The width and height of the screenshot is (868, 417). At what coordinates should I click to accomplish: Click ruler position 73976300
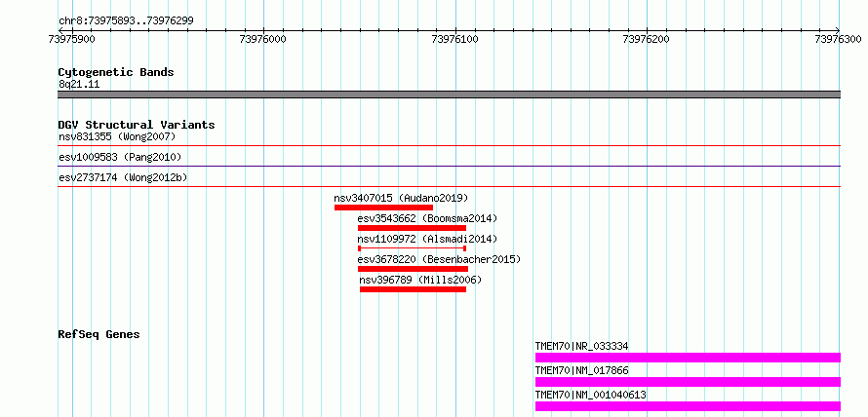tap(839, 39)
